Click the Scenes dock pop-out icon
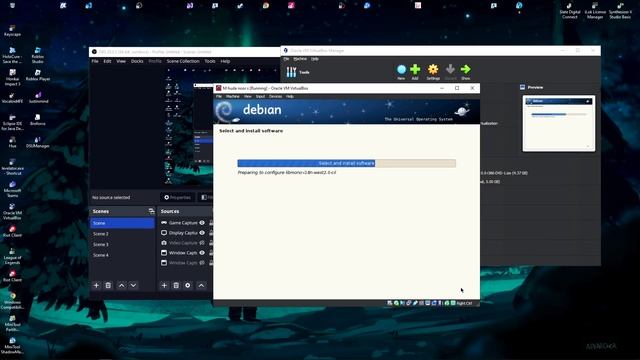This screenshot has height=360, width=640. tap(151, 211)
